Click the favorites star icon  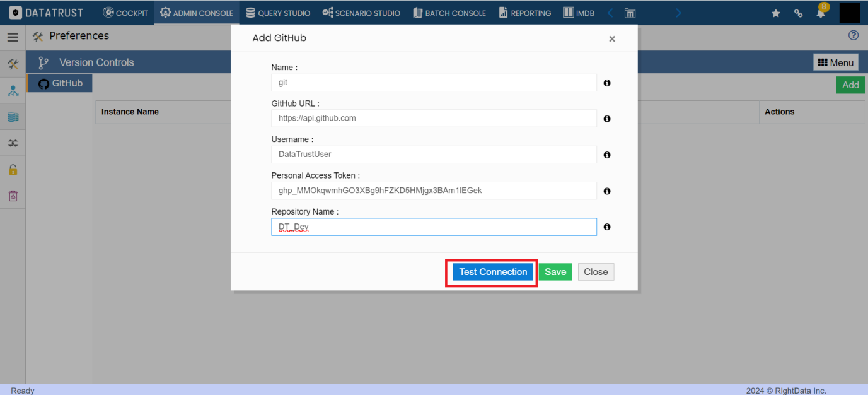coord(776,13)
